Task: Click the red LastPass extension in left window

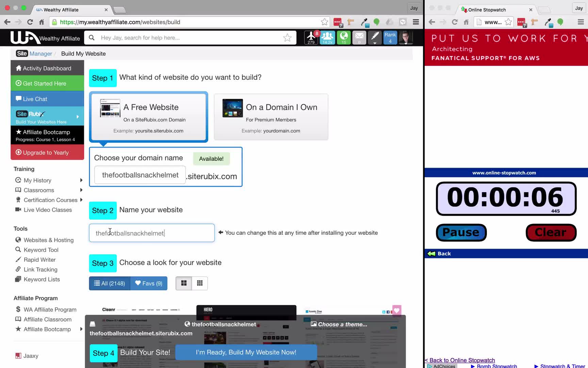Action: coord(338,22)
